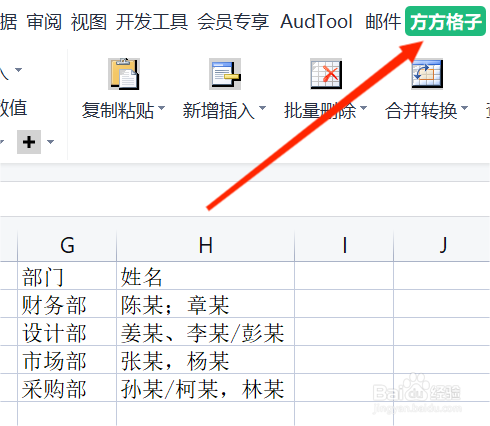Open the 邮件 tab

coord(383,22)
